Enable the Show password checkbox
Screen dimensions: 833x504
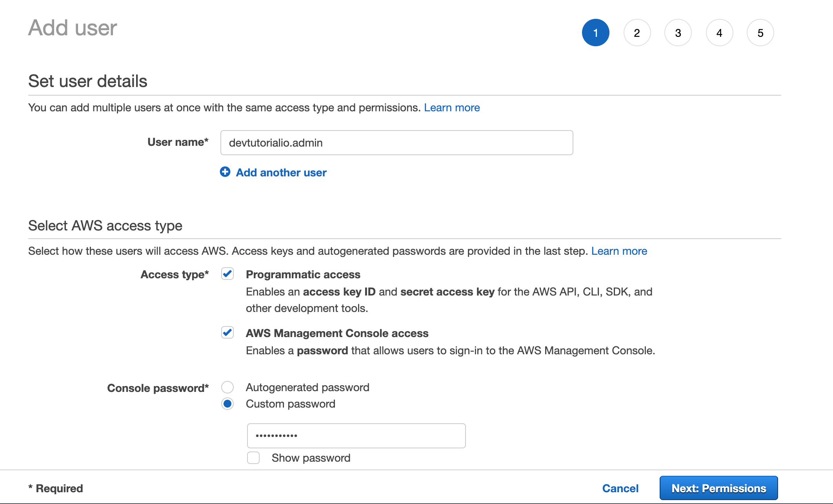[253, 458]
